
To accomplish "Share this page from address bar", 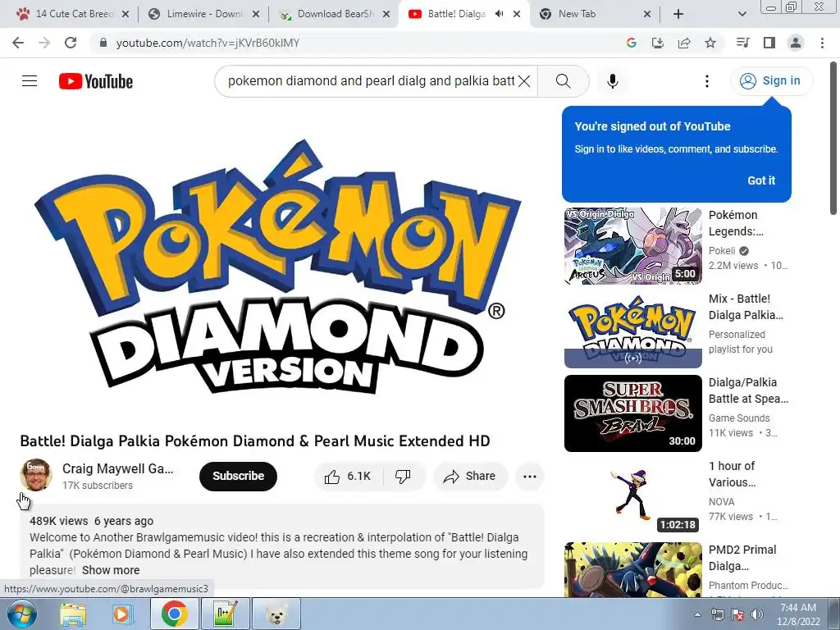I will pos(684,43).
